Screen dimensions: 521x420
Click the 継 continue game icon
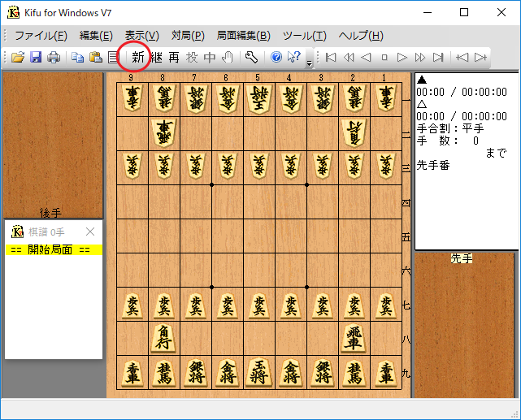[156, 57]
